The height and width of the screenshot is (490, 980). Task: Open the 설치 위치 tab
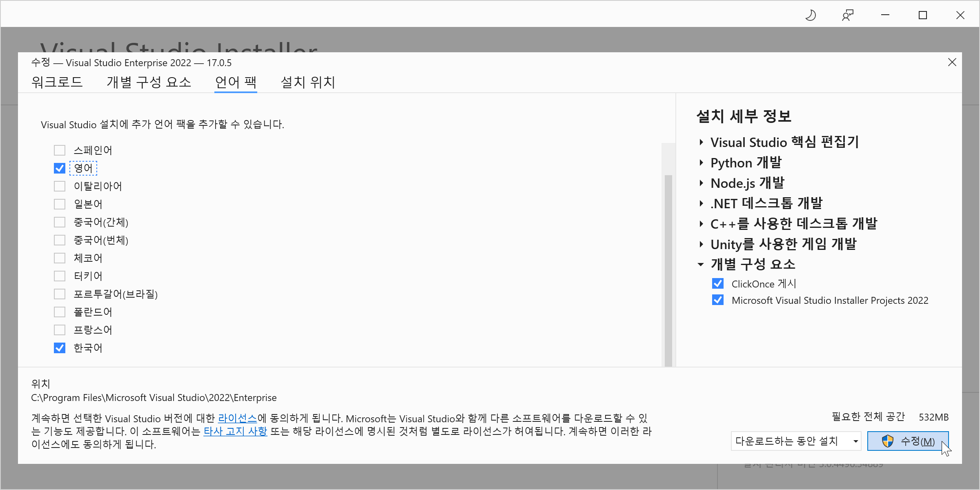[x=308, y=82]
